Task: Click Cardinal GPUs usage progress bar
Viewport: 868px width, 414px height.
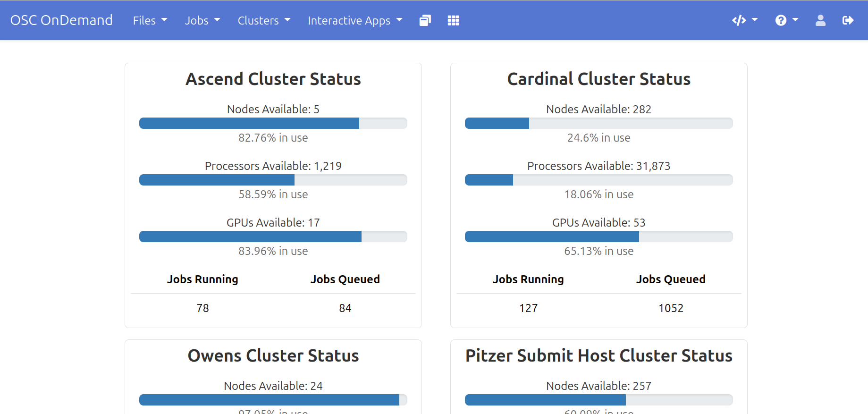Action: [x=598, y=237]
